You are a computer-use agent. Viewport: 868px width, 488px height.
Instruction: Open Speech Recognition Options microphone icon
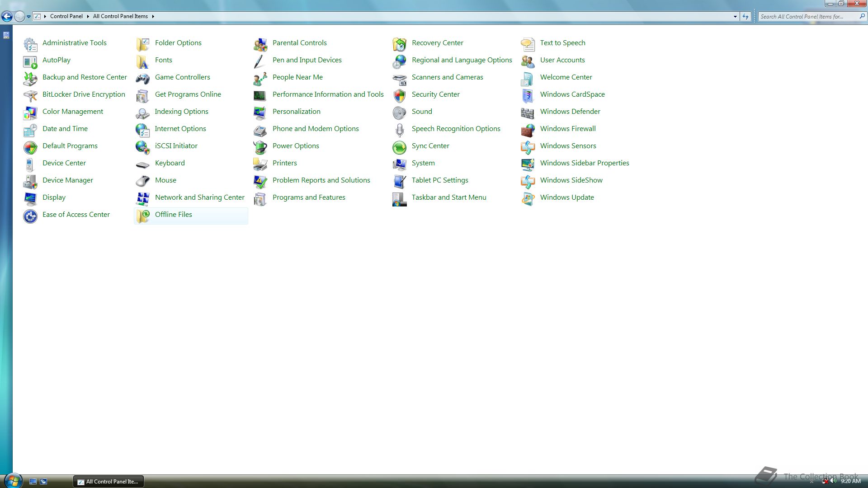[x=400, y=130]
